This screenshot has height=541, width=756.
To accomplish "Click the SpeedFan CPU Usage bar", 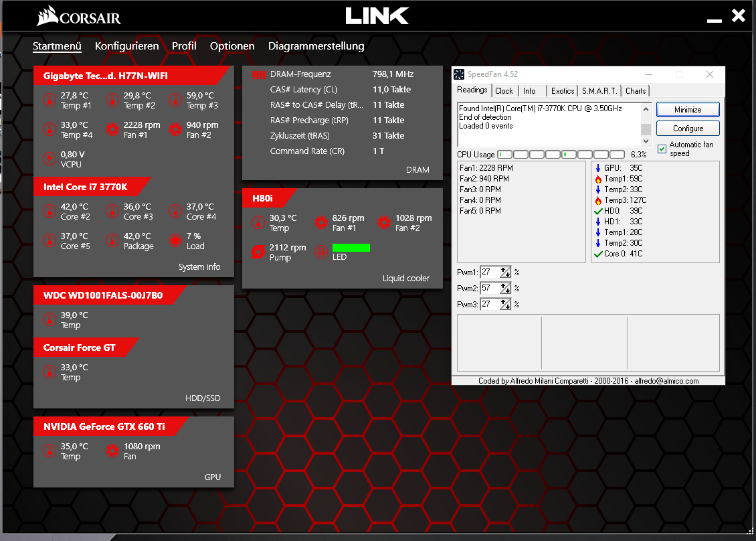I will tap(561, 155).
